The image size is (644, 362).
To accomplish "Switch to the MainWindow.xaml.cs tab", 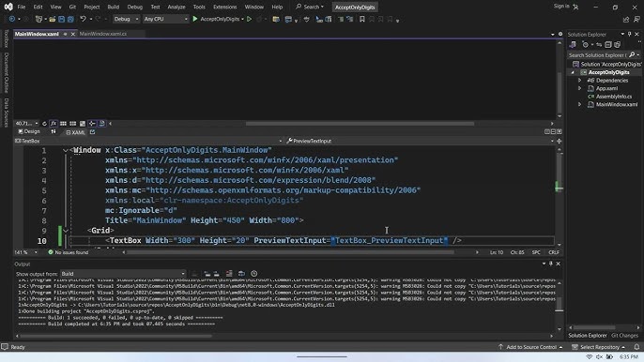I will [x=103, y=34].
